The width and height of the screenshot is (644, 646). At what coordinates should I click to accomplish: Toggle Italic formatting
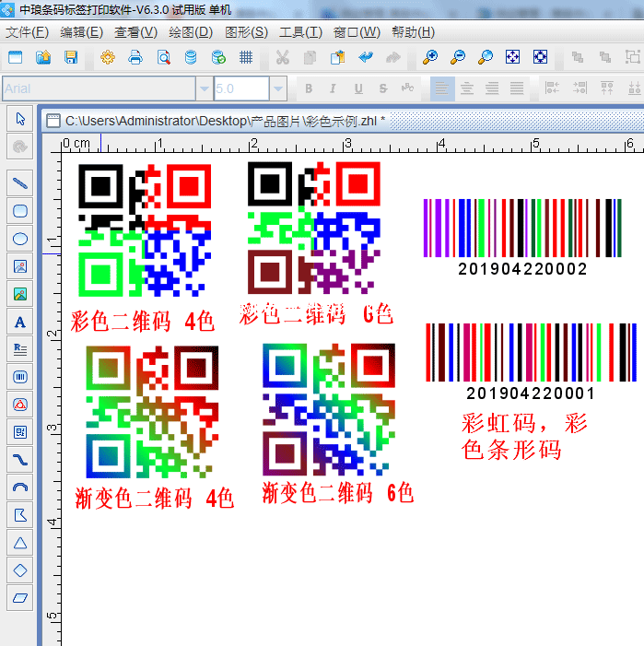point(334,88)
